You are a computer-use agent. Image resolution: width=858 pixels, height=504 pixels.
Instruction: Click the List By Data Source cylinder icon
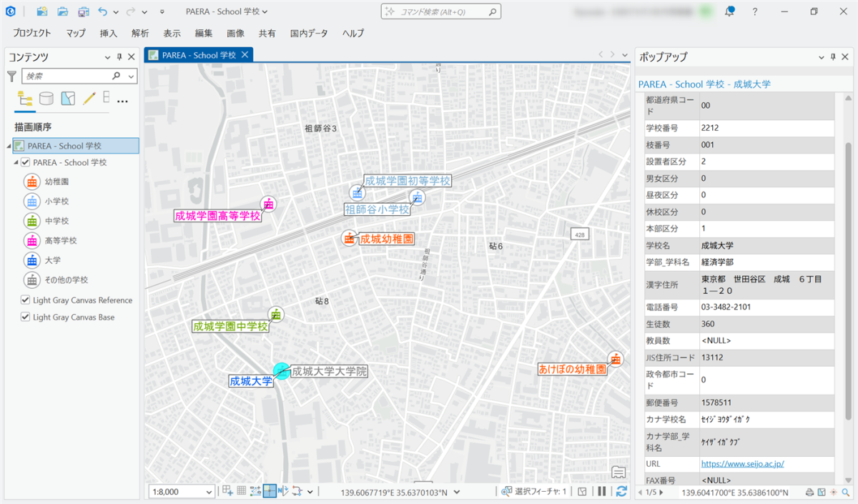pos(46,99)
